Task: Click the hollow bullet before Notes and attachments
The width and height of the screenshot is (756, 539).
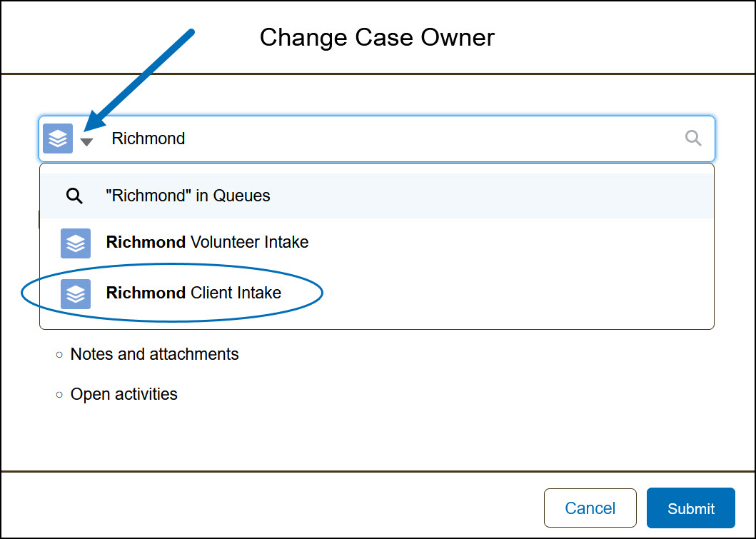Action: tap(59, 355)
